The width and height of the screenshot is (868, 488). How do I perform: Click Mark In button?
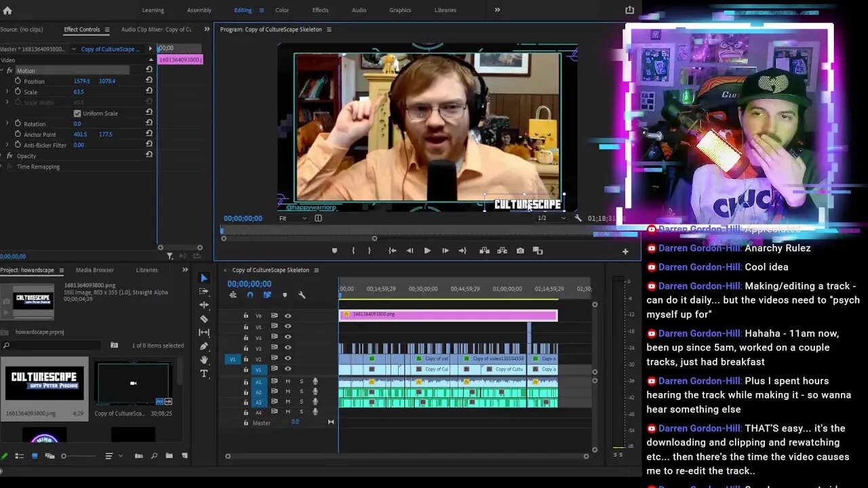(x=353, y=251)
